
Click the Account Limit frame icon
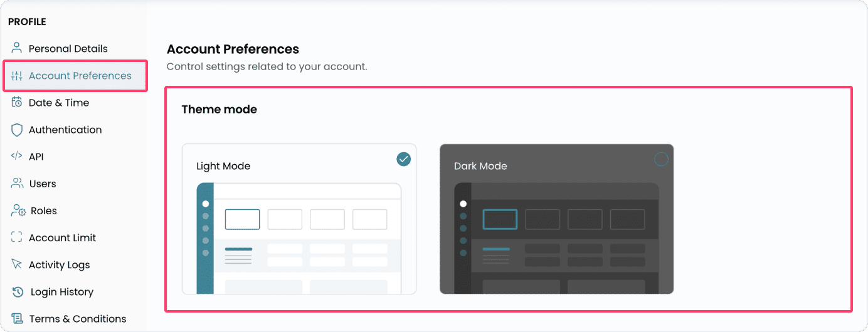tap(17, 238)
